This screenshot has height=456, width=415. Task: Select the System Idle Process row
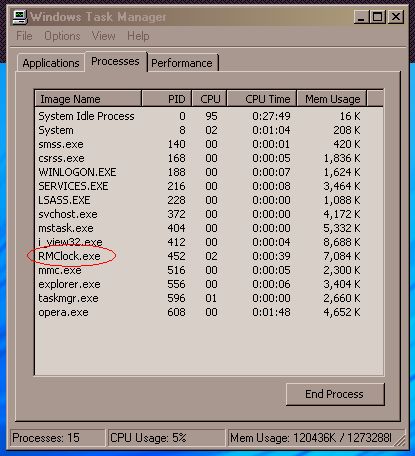[209, 116]
